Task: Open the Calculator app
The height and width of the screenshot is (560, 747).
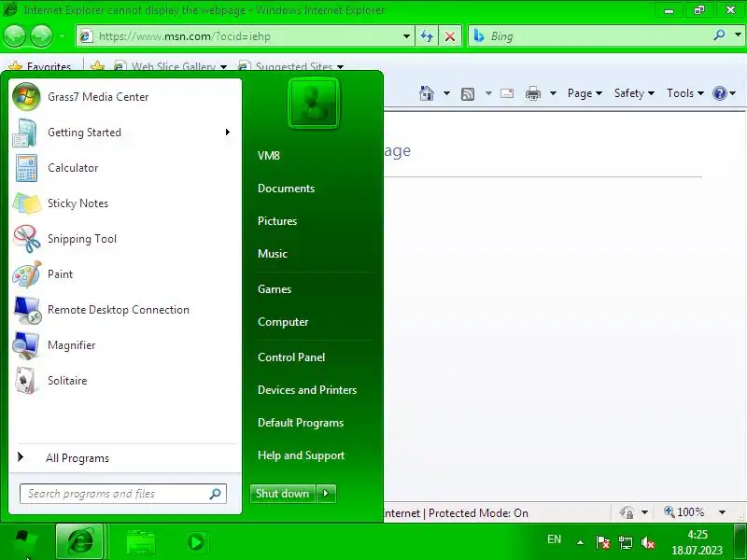Action: click(x=125, y=168)
